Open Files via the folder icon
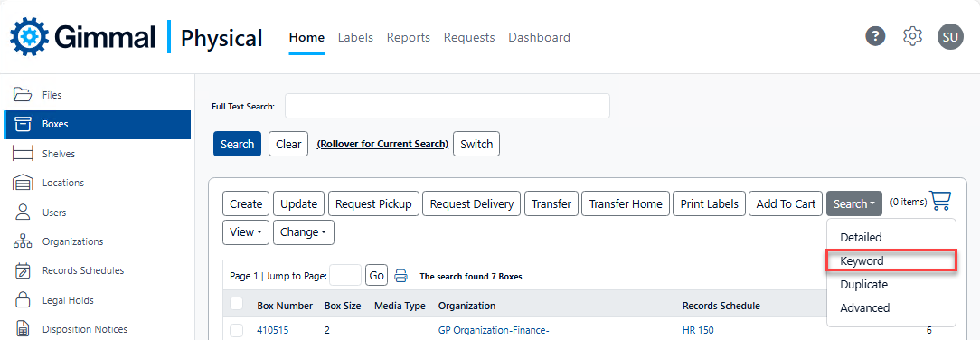Image resolution: width=980 pixels, height=340 pixels. click(x=24, y=95)
